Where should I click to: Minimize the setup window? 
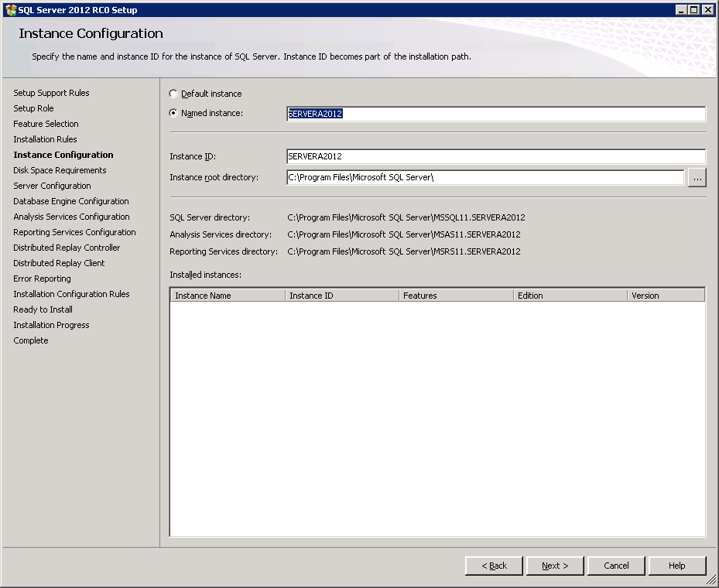pyautogui.click(x=681, y=9)
